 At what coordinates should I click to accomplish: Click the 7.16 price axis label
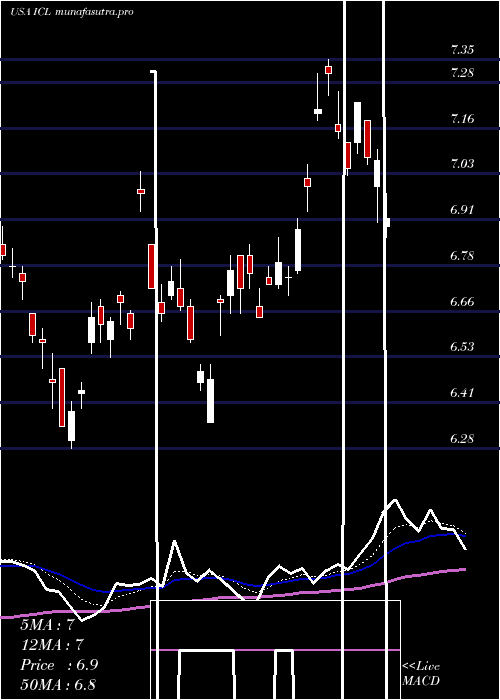[x=462, y=119]
